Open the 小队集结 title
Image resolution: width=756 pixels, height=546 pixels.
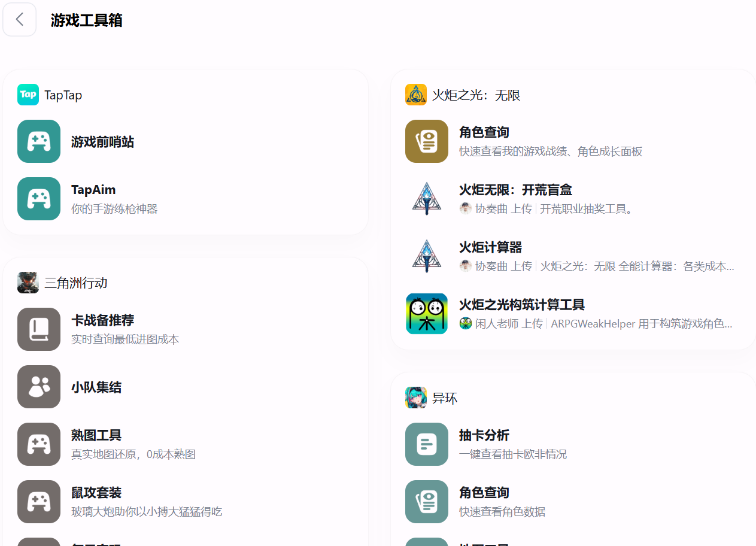[96, 387]
